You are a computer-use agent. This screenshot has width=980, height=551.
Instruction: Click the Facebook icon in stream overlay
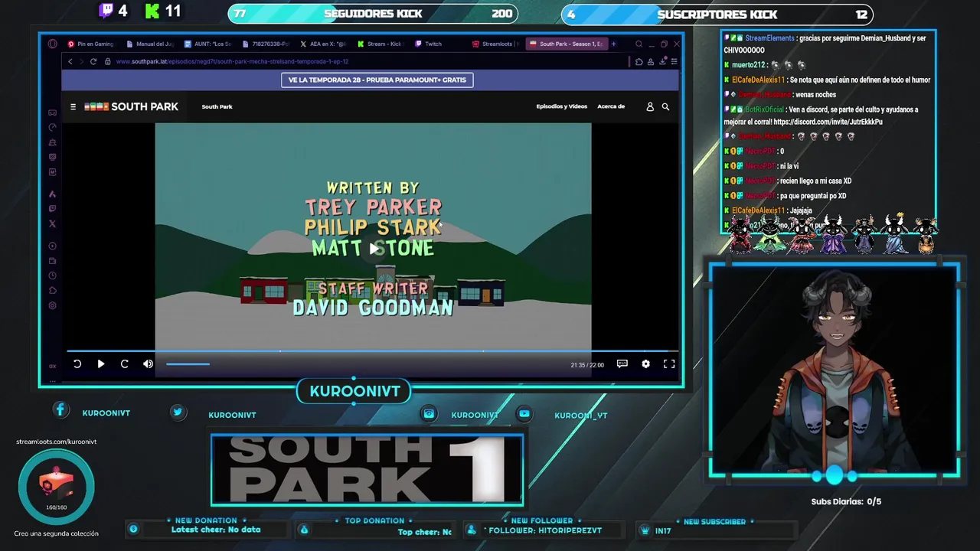coord(60,409)
